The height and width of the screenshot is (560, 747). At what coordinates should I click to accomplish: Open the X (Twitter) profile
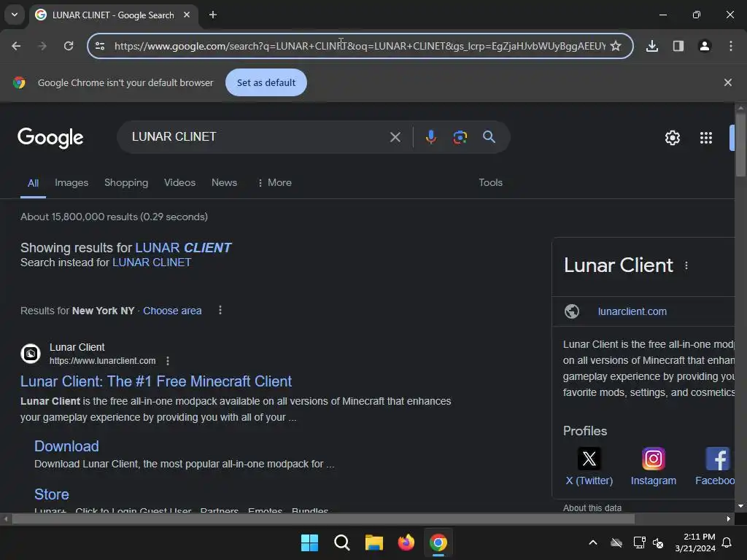pyautogui.click(x=589, y=467)
